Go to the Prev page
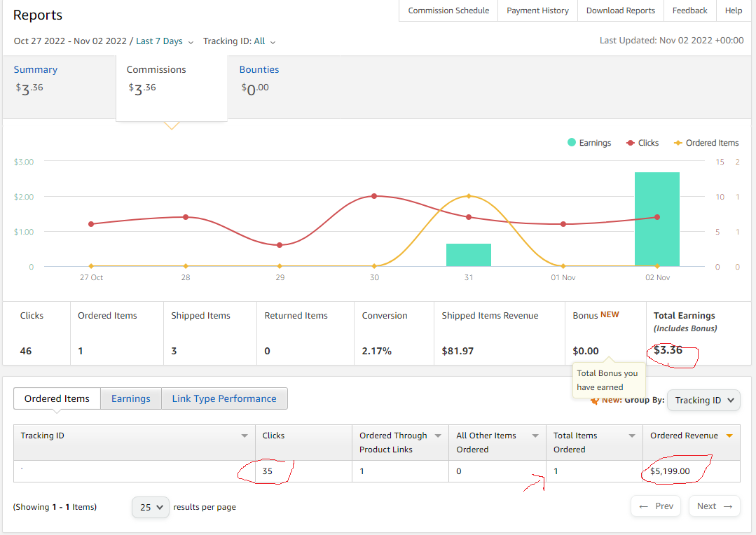 tap(656, 506)
